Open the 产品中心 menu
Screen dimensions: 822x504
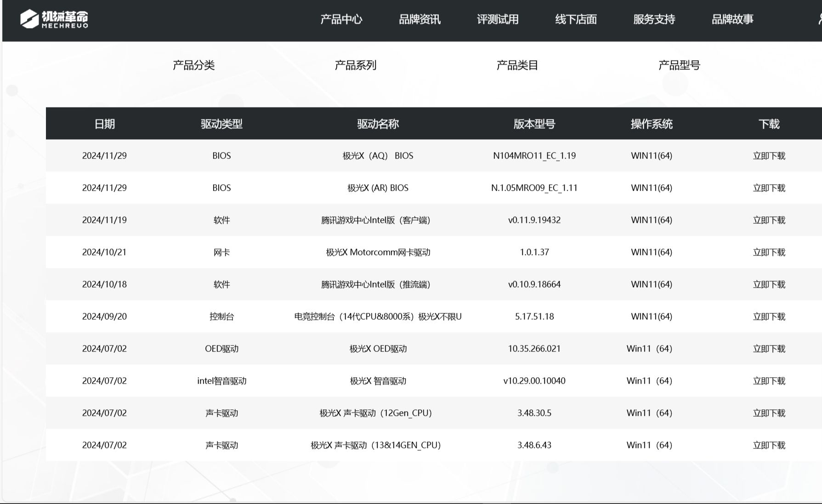click(340, 20)
